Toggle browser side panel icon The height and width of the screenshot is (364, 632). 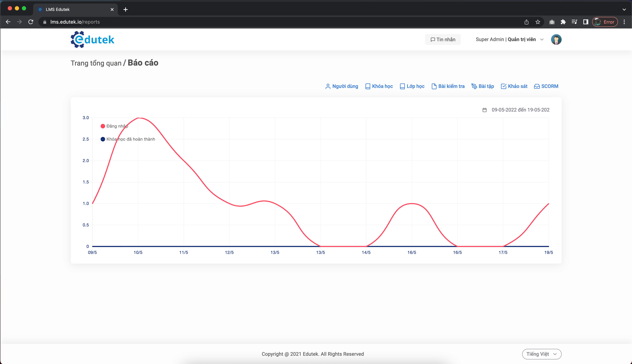coord(585,22)
